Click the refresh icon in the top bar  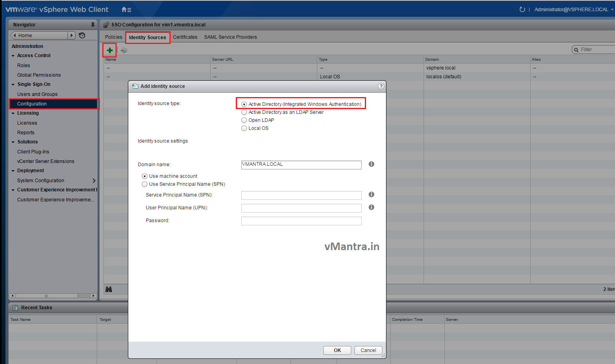(522, 9)
